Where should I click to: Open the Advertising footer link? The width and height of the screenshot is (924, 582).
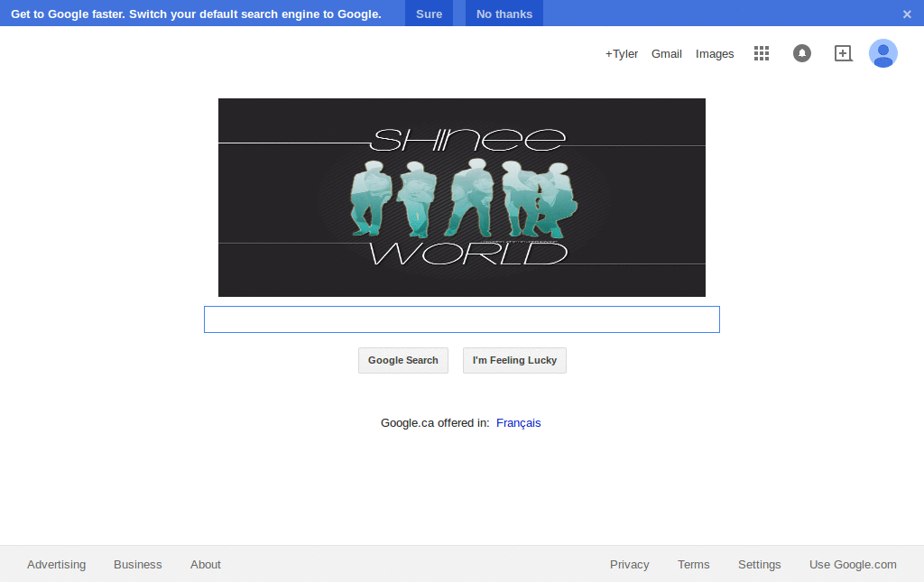click(x=57, y=564)
